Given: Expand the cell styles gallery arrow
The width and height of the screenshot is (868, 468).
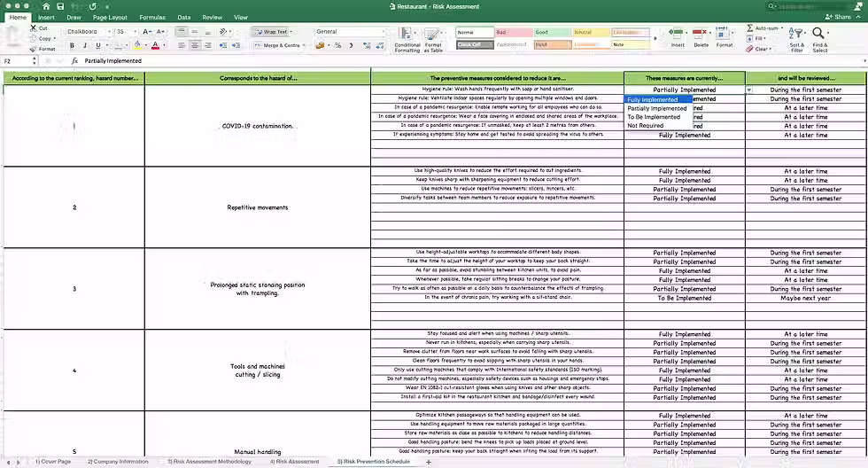Looking at the screenshot, I should tap(655, 39).
